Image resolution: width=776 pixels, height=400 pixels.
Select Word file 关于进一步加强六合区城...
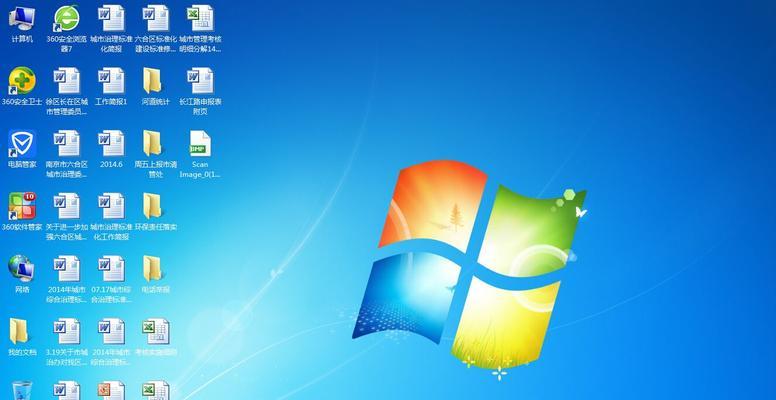tap(66, 217)
